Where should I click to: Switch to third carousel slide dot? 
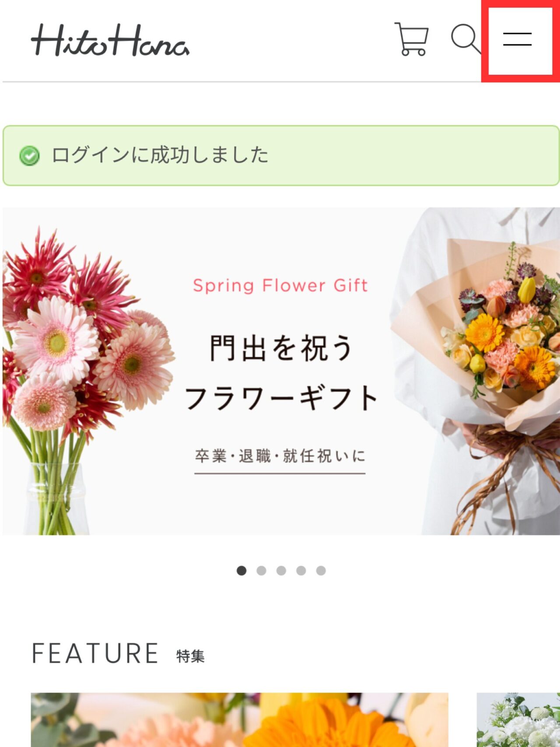(281, 571)
